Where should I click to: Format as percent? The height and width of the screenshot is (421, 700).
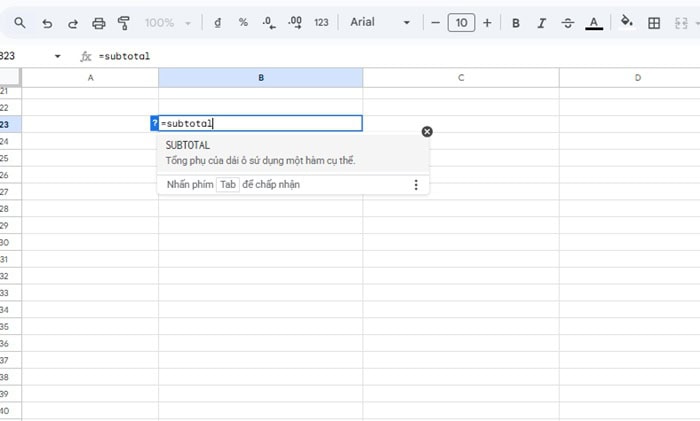click(x=243, y=23)
